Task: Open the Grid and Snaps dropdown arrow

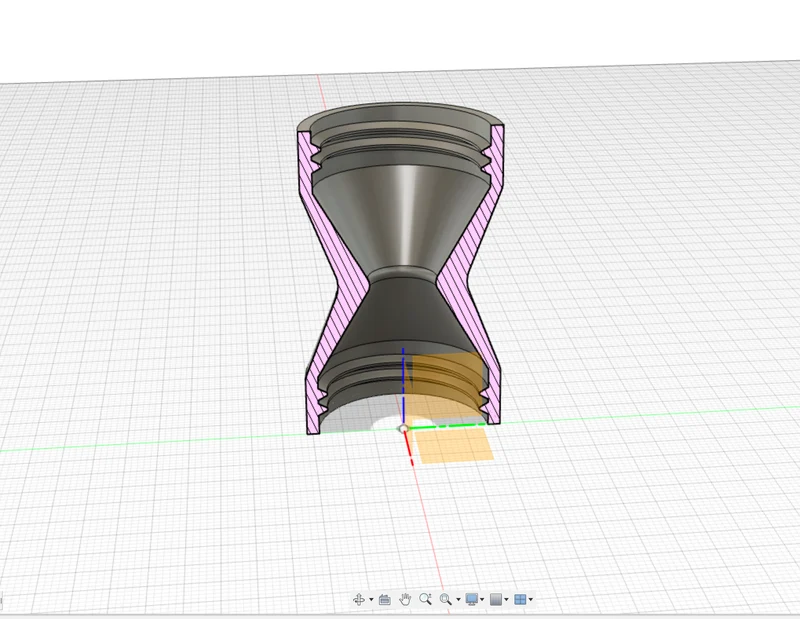Action: point(506,600)
